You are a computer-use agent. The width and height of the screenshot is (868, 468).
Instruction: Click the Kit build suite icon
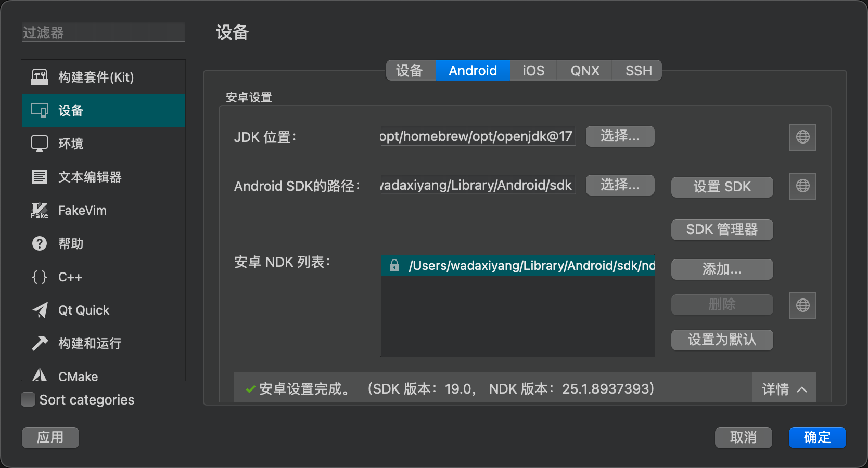40,77
